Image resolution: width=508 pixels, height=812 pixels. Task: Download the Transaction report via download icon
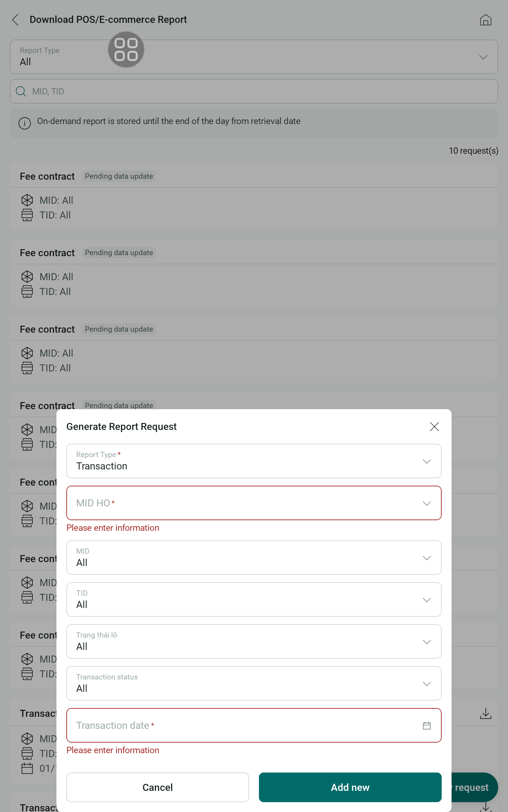pyautogui.click(x=485, y=713)
